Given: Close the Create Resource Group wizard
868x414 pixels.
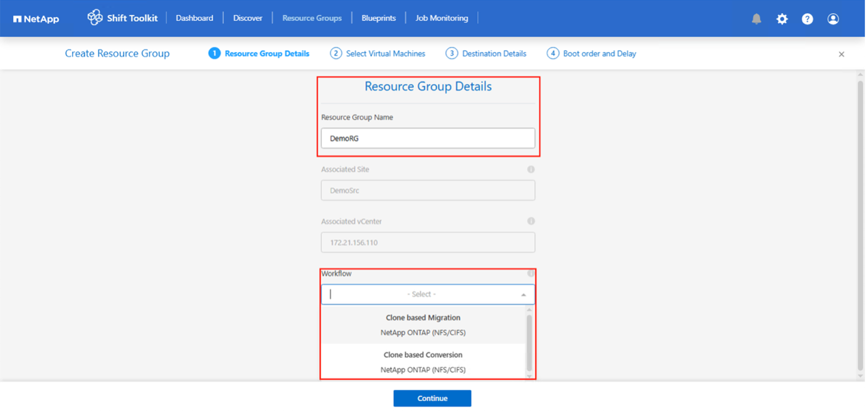Looking at the screenshot, I should pos(841,55).
